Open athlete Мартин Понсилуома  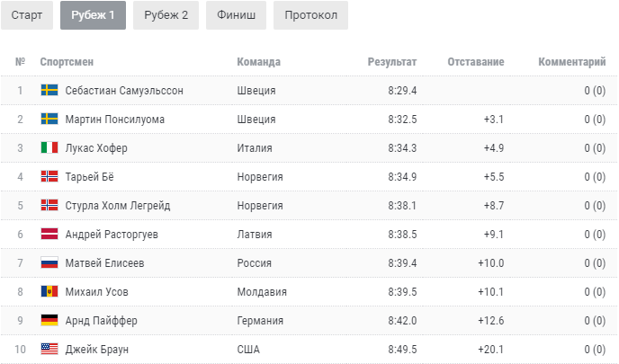click(x=115, y=120)
